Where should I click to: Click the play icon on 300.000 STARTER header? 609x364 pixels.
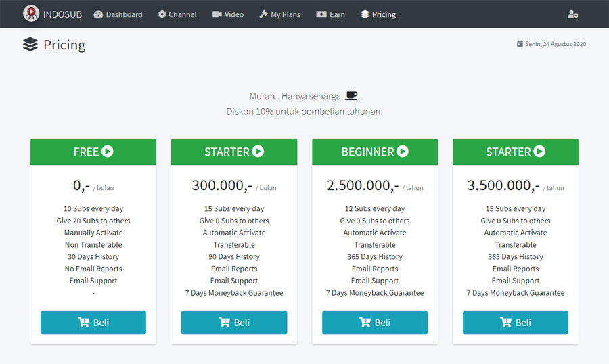258,151
